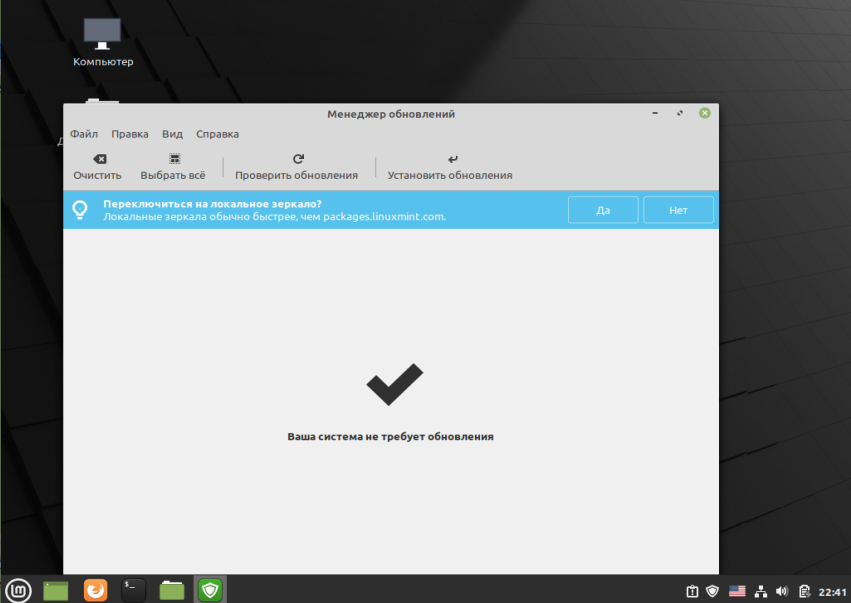Screen dimensions: 851x603
Task: Click the update shield tray icon
Action: [713, 591]
